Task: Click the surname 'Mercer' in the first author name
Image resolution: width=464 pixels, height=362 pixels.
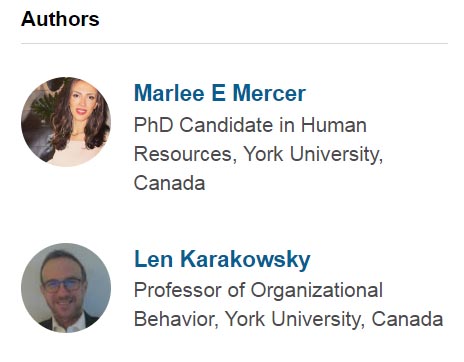Action: (269, 93)
